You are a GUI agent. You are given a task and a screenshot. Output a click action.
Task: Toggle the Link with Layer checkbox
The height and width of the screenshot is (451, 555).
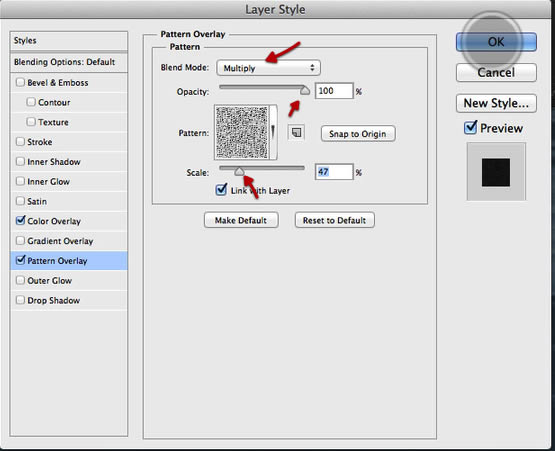coord(221,190)
